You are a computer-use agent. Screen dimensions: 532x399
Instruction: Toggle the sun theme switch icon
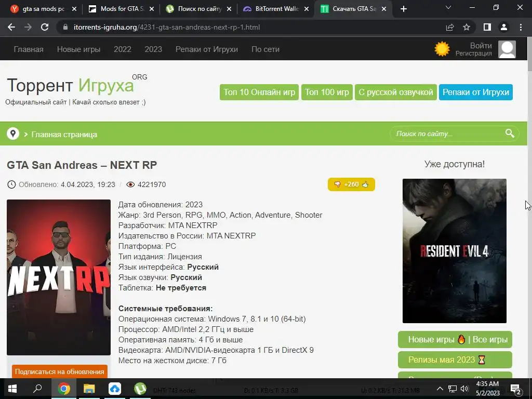click(x=442, y=49)
